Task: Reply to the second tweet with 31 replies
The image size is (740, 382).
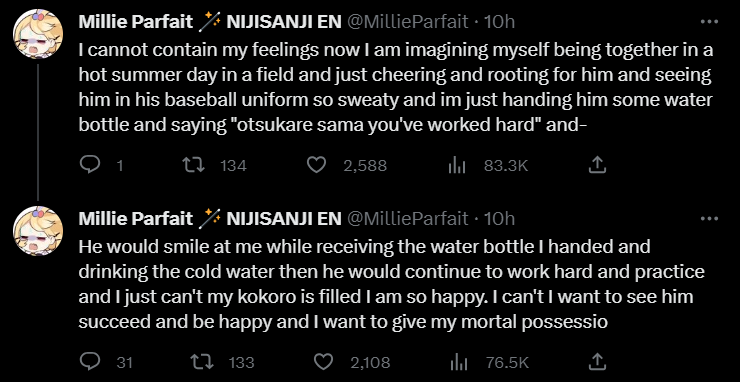Action: [90, 362]
